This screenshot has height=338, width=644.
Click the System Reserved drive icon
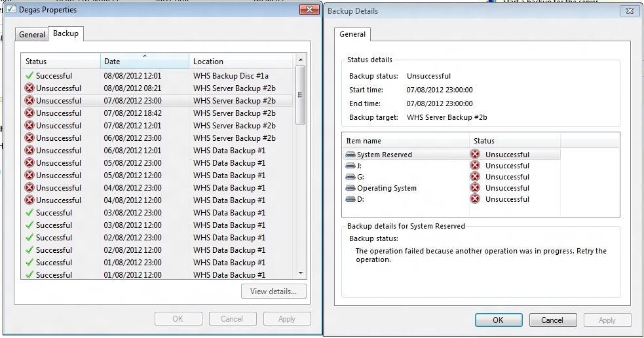350,155
